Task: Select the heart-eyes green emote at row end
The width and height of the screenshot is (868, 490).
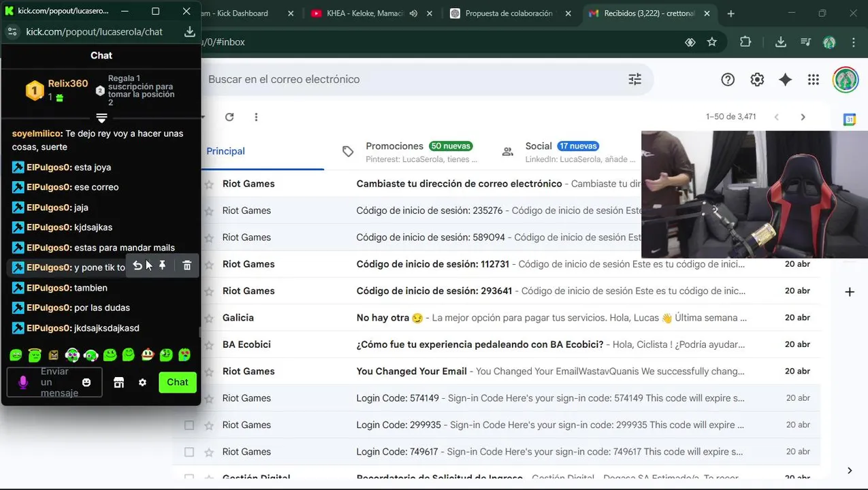Action: 184,355
